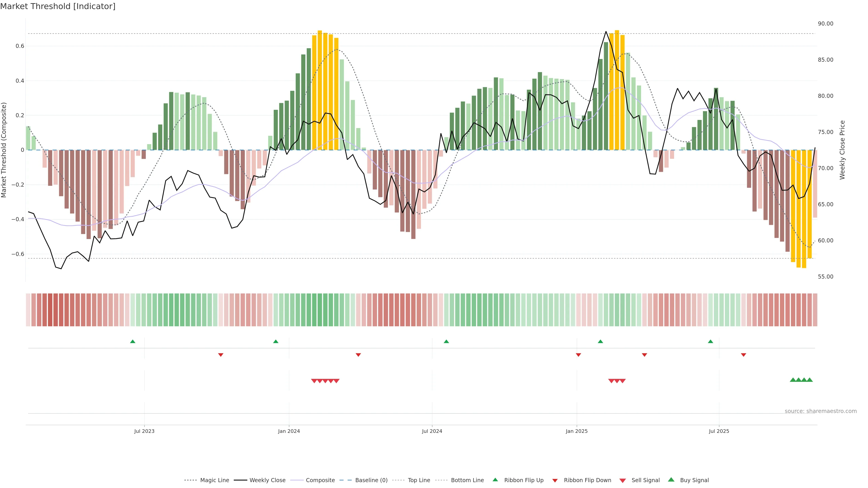Image resolution: width=868 pixels, height=488 pixels.
Task: Click the Sell Signal legend triangle icon
Action: tap(622, 480)
